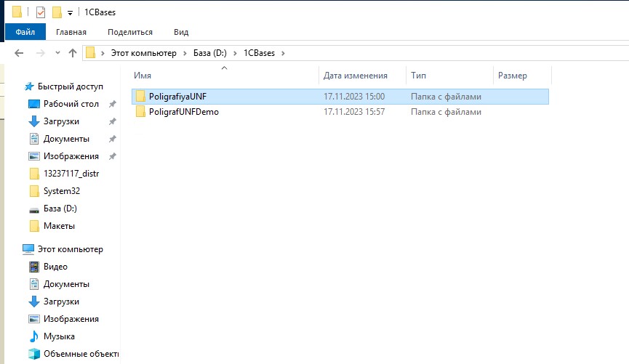Open the 13237117_distr folder in sidebar
Image resolution: width=629 pixels, height=364 pixels.
point(71,174)
